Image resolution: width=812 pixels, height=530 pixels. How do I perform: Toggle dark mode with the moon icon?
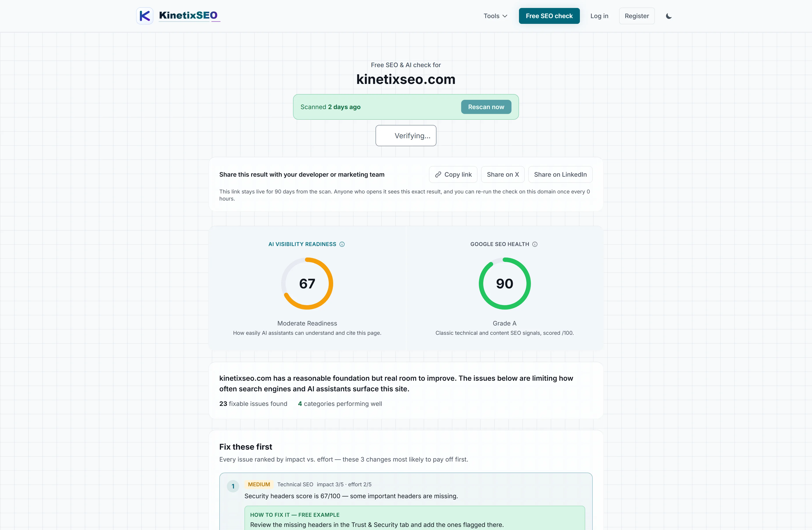(669, 16)
